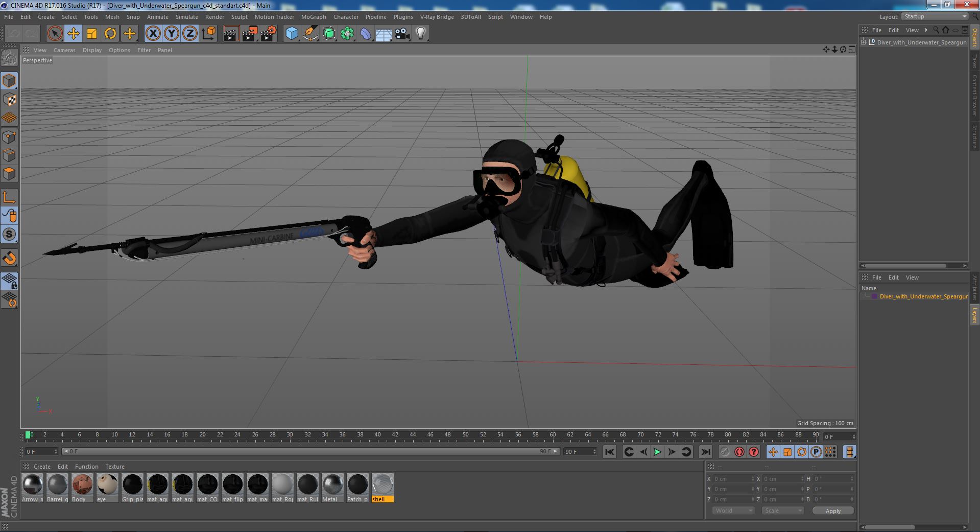
Task: Open the Scale mode dropdown
Action: pyautogui.click(x=782, y=511)
